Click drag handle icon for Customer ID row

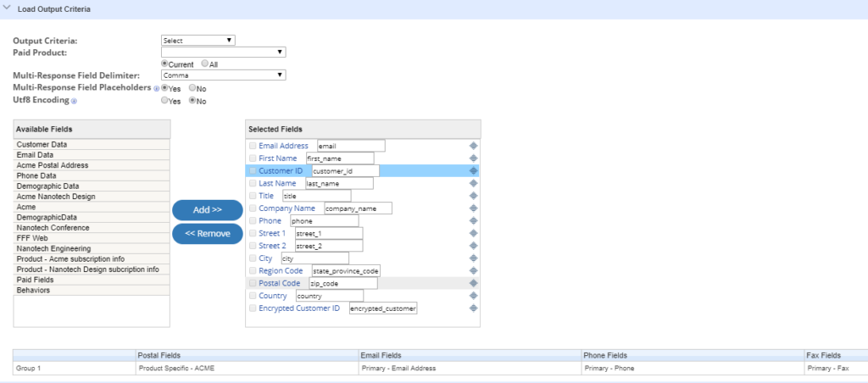(474, 171)
